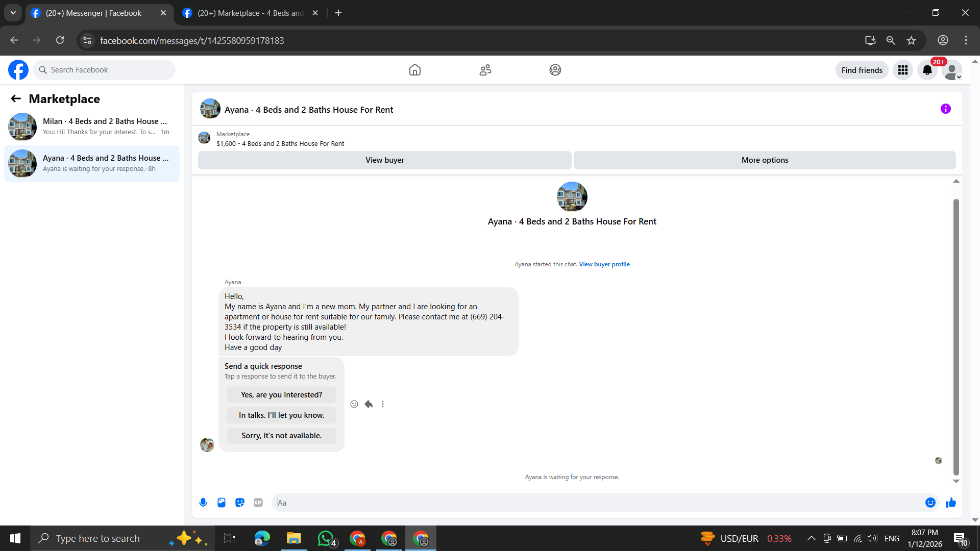Attach a file via photo icon

(x=222, y=503)
